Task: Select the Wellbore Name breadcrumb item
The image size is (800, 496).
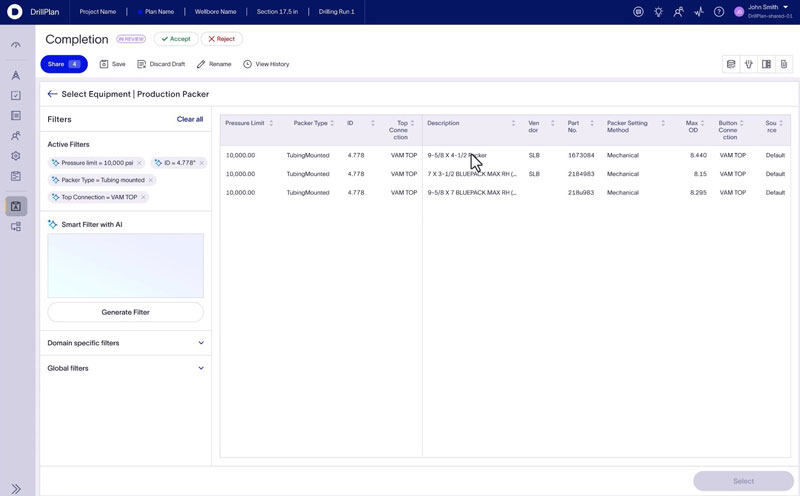Action: 215,12
